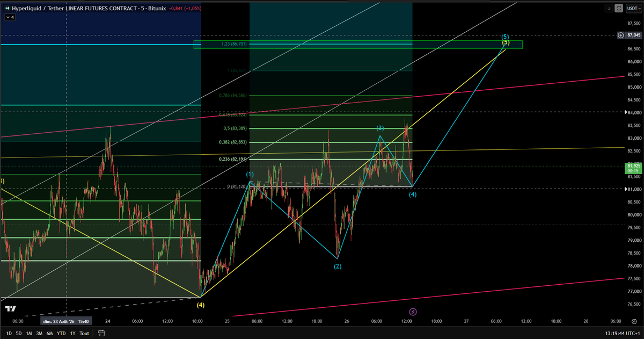Click the 76,500 price axis label
The width and height of the screenshot is (644, 339).
coord(633,304)
